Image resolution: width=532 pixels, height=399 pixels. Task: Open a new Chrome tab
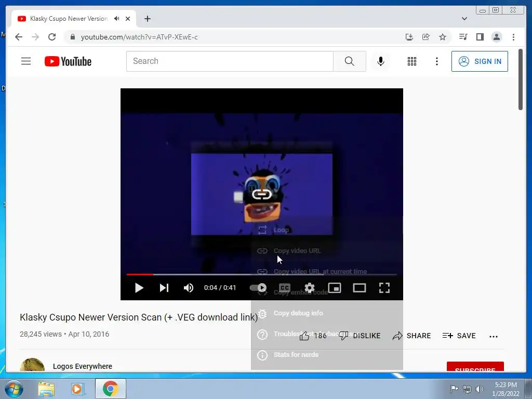[x=147, y=19]
